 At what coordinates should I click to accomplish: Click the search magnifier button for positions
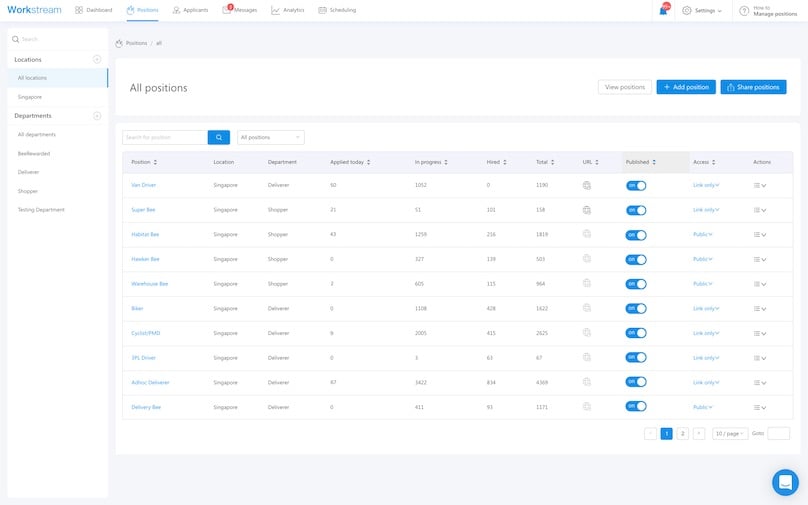(x=219, y=137)
